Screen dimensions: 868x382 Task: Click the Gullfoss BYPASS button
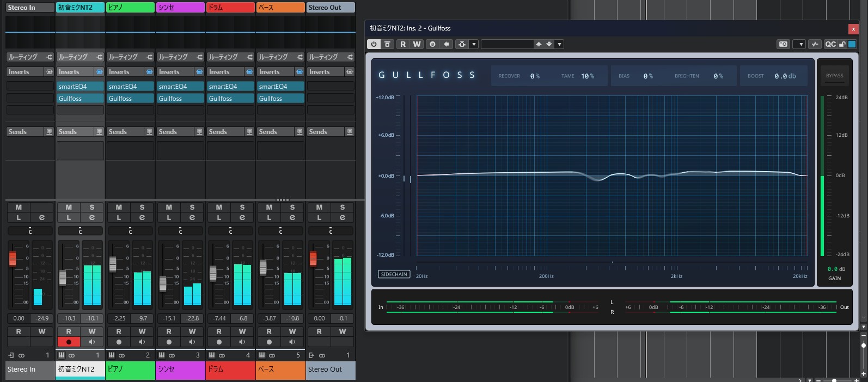pyautogui.click(x=834, y=76)
